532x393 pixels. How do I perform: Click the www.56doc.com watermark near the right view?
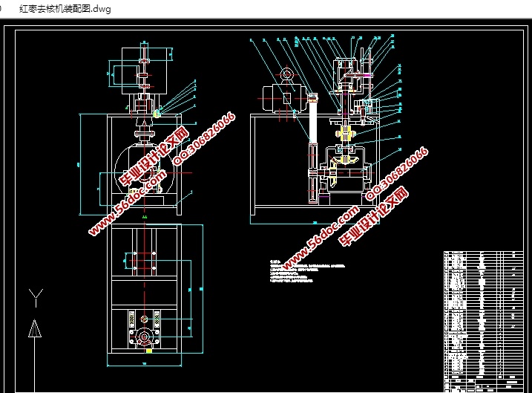point(312,238)
